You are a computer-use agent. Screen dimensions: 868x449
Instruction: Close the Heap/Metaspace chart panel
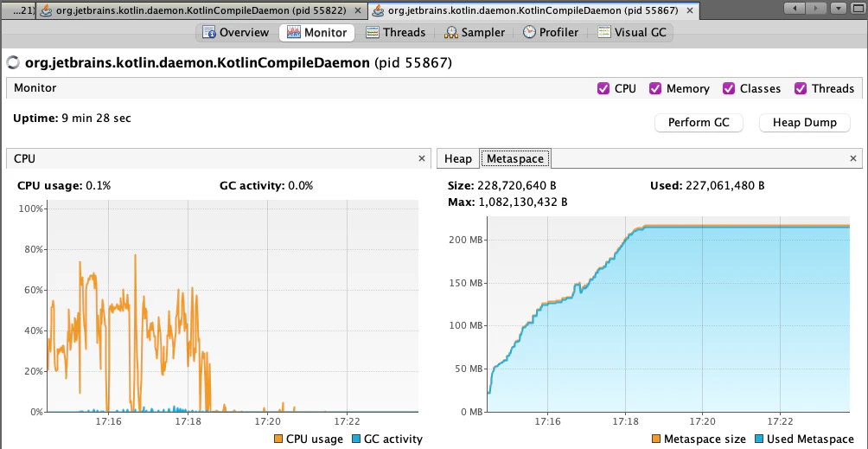(853, 159)
